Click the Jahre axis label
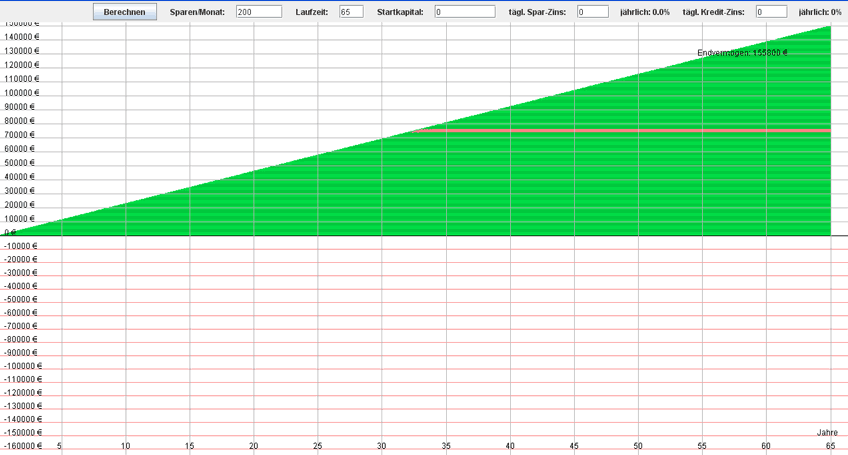 click(827, 432)
